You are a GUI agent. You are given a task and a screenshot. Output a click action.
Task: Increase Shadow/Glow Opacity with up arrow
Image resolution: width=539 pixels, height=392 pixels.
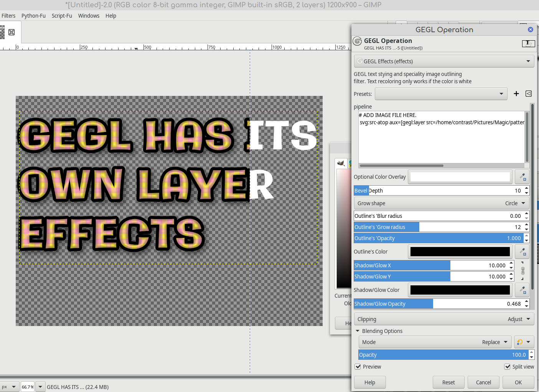point(526,301)
